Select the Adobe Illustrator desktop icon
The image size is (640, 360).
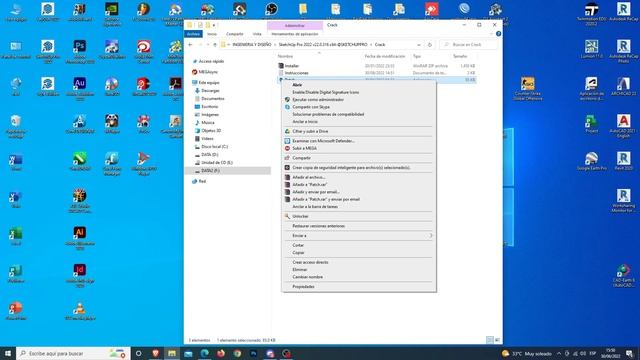tap(80, 238)
